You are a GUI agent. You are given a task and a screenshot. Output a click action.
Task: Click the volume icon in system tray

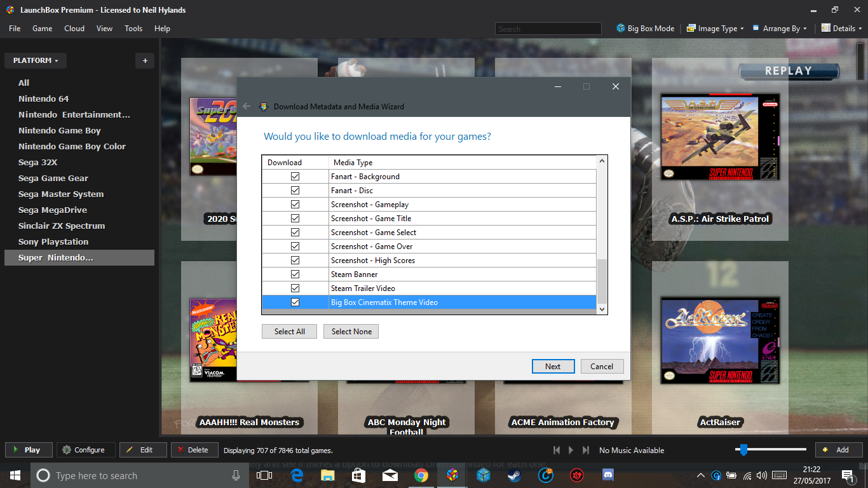click(762, 475)
